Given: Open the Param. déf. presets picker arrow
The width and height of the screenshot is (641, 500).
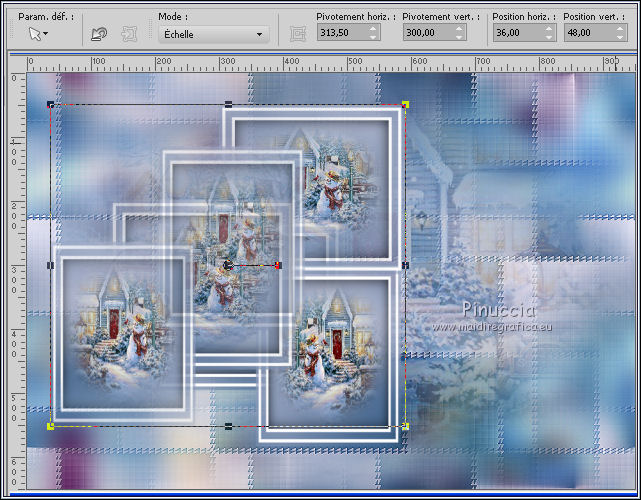Looking at the screenshot, I should pos(45,34).
